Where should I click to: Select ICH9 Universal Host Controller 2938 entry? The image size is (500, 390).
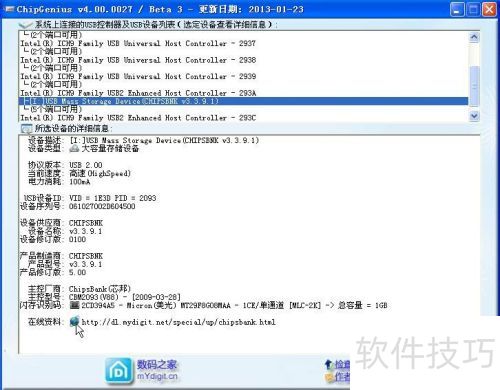click(138, 60)
